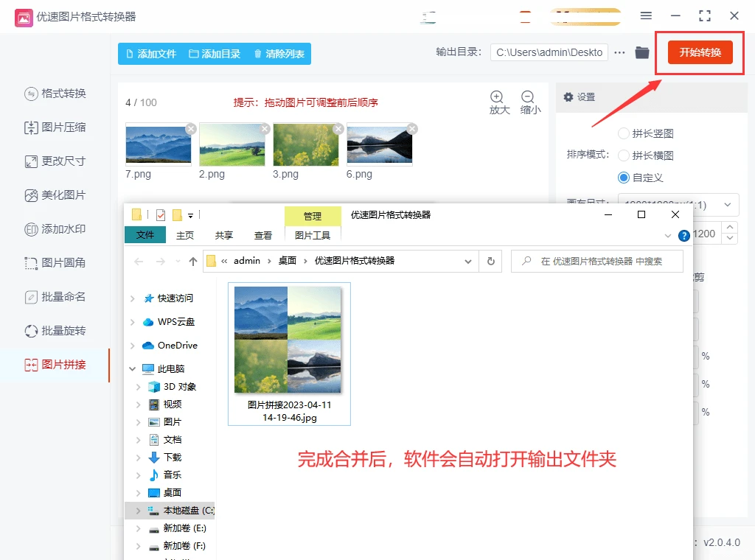Select the 拼长竖图 radio option

click(623, 133)
